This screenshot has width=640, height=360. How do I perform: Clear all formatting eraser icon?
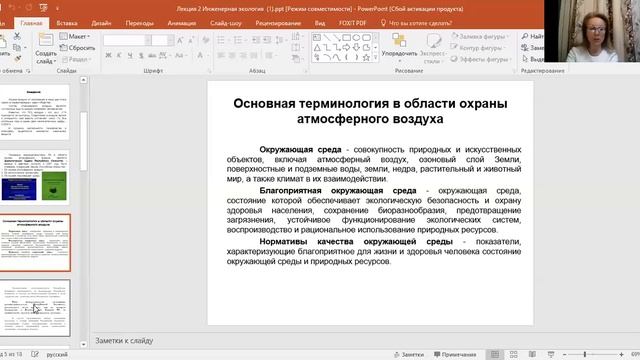[206, 40]
